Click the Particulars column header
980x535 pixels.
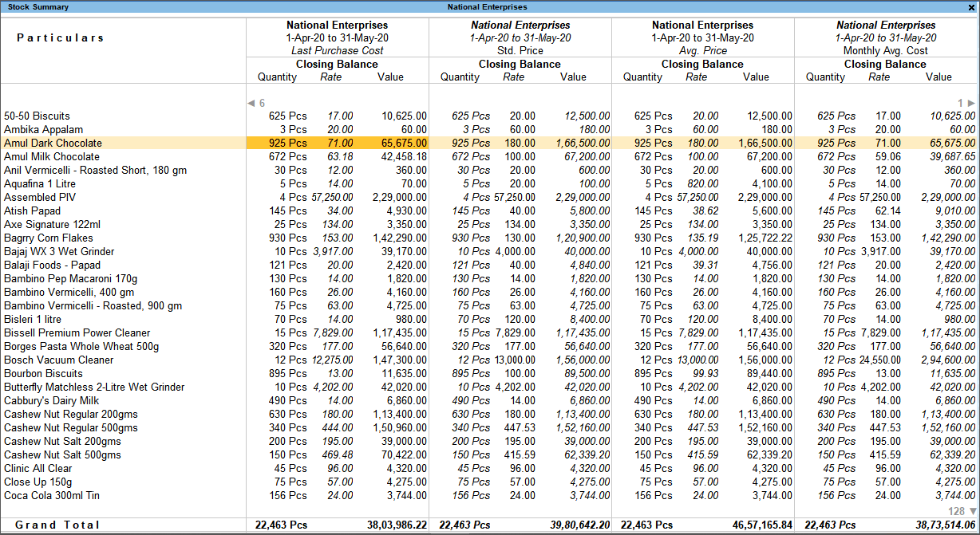pyautogui.click(x=61, y=37)
